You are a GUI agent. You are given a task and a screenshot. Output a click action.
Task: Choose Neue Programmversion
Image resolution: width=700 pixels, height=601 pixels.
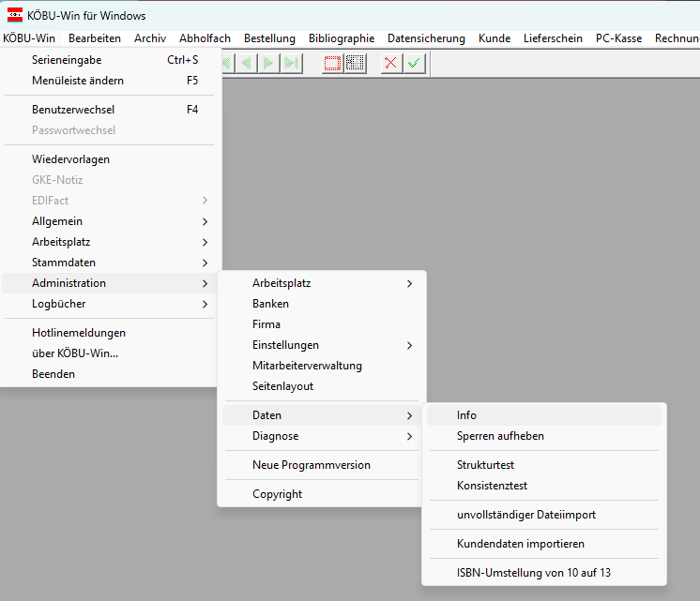(322, 465)
